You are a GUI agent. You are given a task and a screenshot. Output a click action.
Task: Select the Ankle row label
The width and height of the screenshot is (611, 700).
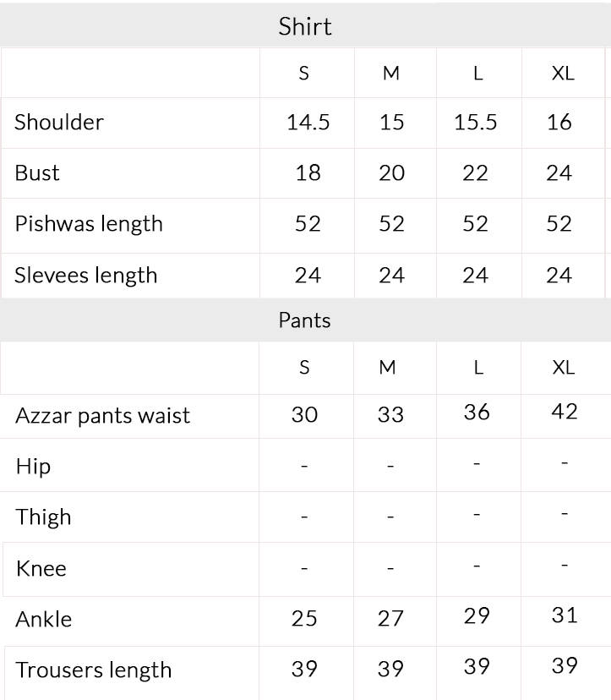click(x=44, y=620)
